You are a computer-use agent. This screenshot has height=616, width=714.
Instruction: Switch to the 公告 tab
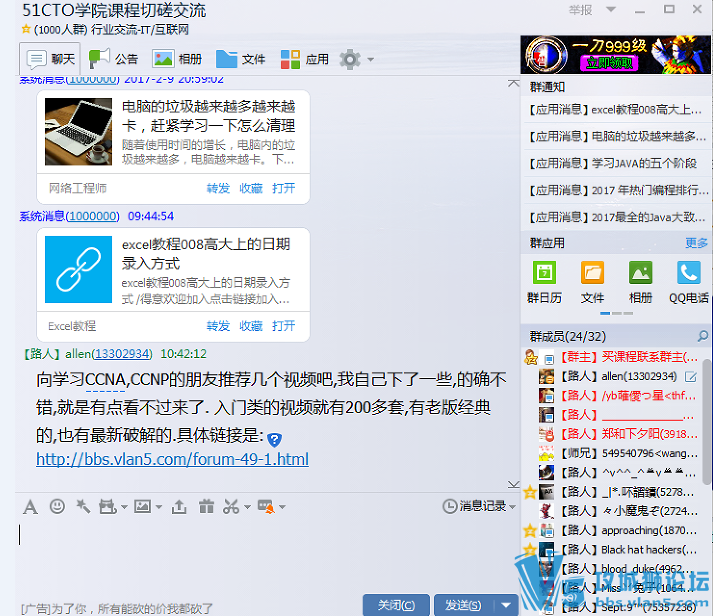[x=113, y=59]
